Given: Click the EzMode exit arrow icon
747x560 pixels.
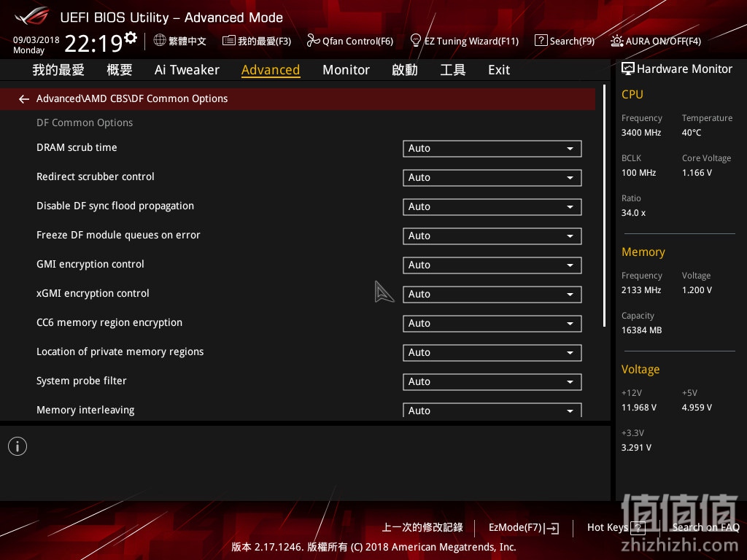Looking at the screenshot, I should tap(551, 528).
